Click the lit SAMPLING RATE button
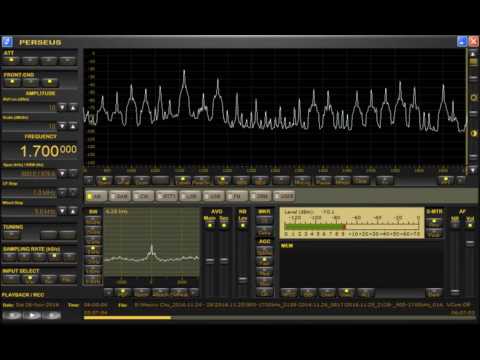This screenshot has width=480, height=360. click(x=54, y=257)
